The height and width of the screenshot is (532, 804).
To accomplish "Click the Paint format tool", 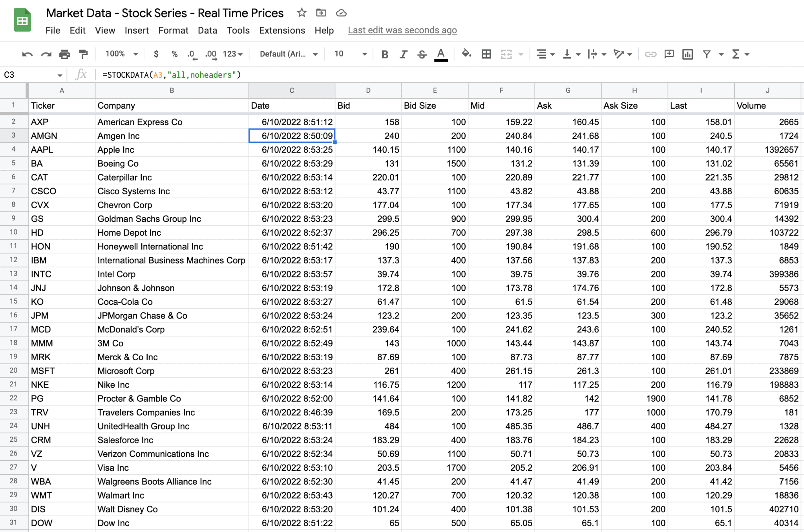I will [83, 54].
